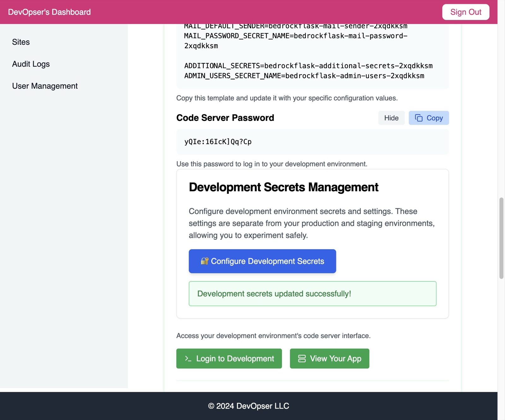Open Audit Logs in the sidebar
This screenshot has height=420, width=505.
(x=31, y=64)
